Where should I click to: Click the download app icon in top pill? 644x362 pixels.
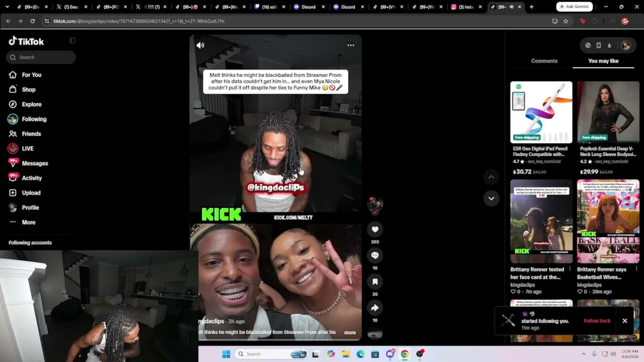609,45
